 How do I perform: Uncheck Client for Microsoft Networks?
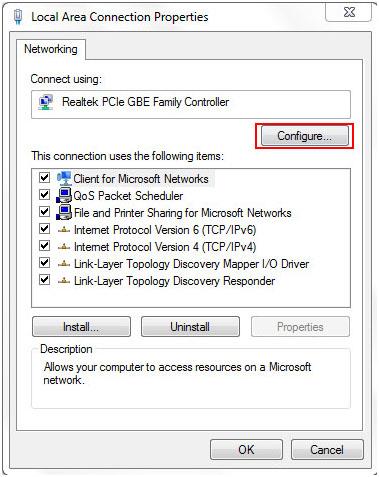[44, 177]
